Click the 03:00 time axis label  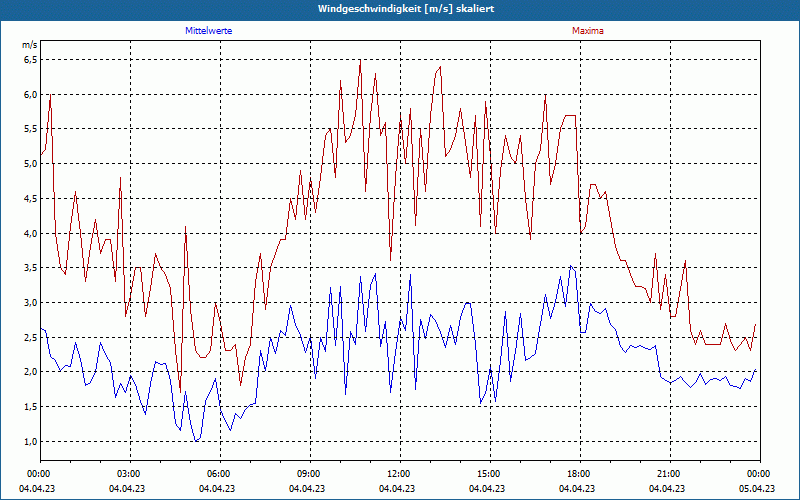point(130,474)
